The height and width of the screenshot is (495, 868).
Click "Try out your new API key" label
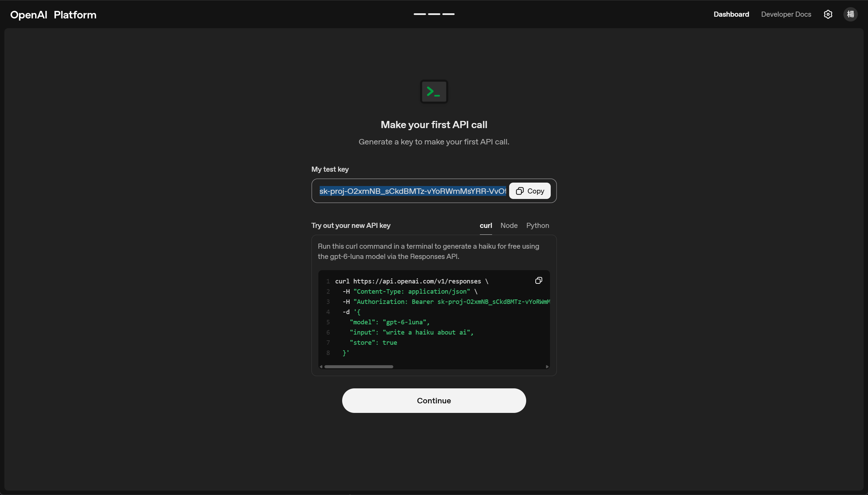click(351, 226)
